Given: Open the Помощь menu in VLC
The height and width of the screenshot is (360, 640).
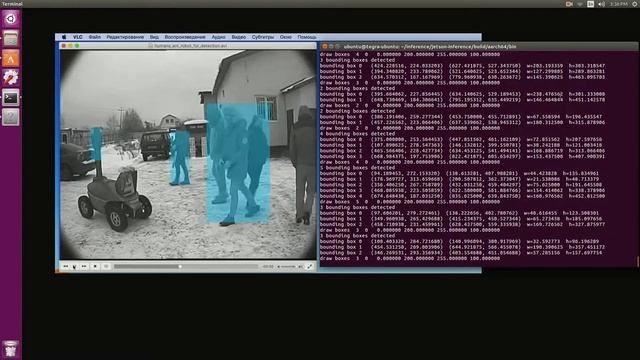Looking at the screenshot, I should coord(307,37).
